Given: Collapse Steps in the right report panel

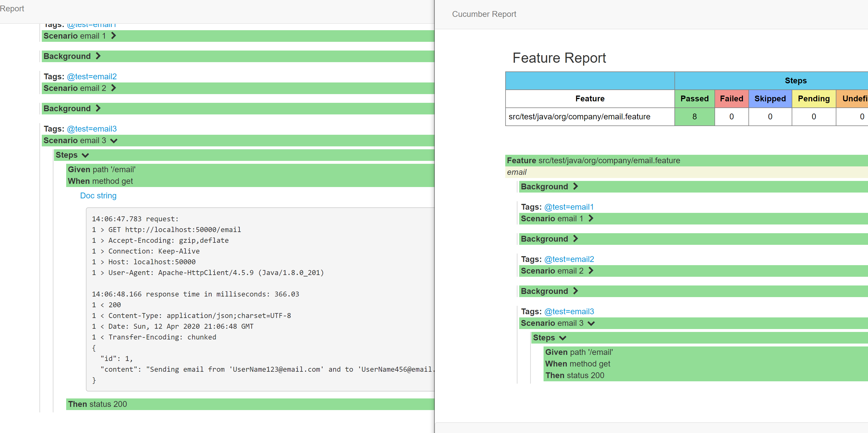Looking at the screenshot, I should click(x=562, y=337).
